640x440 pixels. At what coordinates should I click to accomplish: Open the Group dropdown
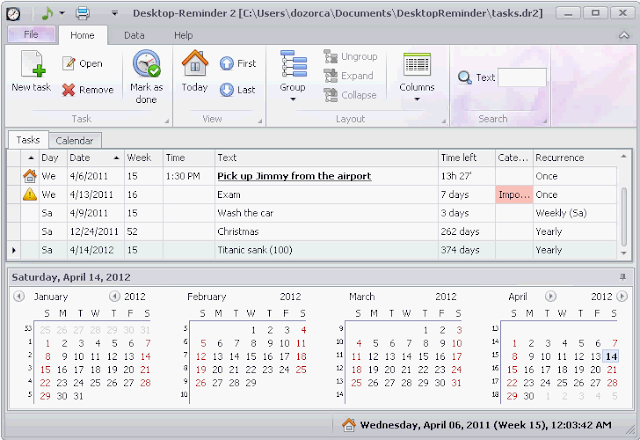coord(293,76)
